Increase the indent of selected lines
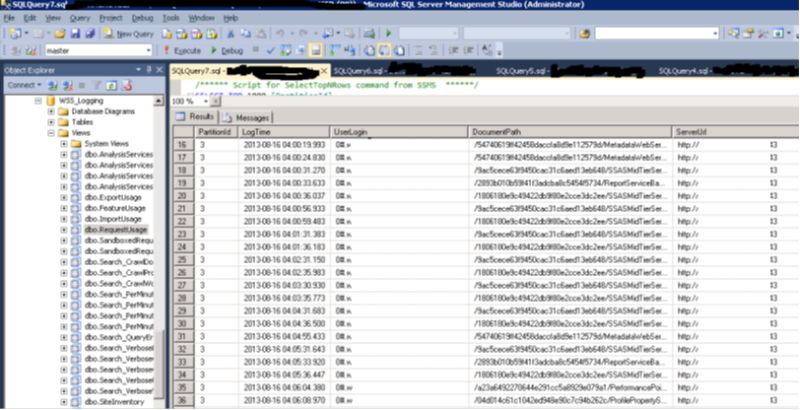This screenshot has width=800, height=410. tap(468, 50)
